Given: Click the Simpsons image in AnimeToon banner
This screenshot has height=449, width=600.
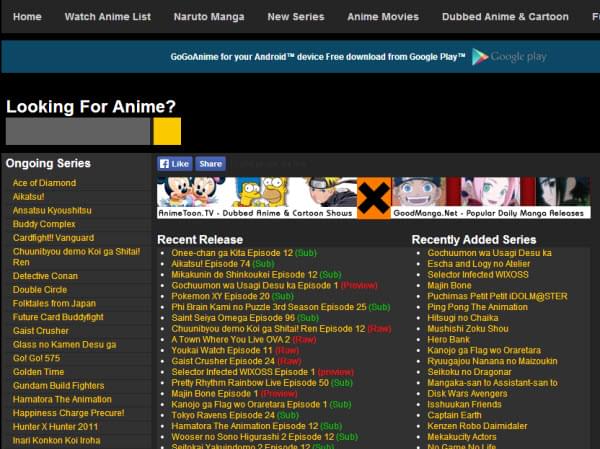Looking at the screenshot, I should (273, 192).
